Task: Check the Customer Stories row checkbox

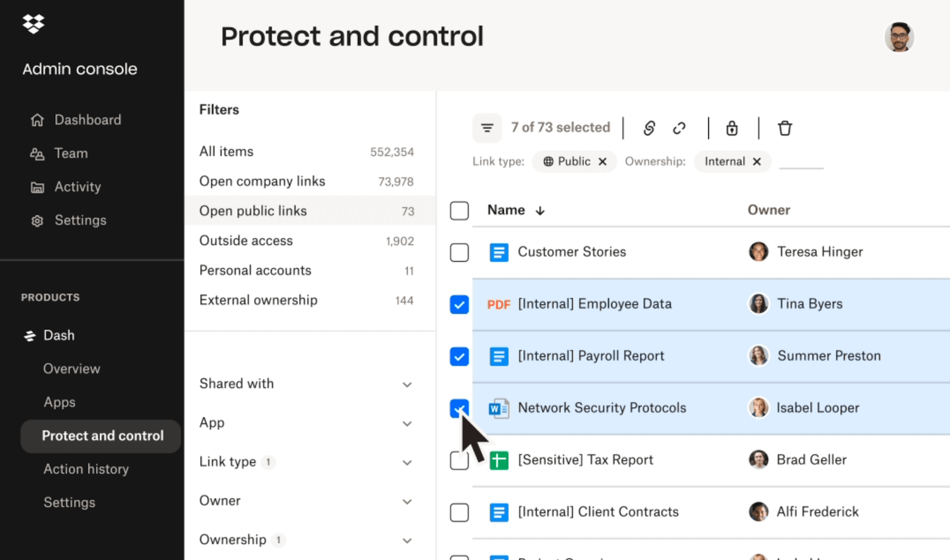Action: tap(459, 252)
